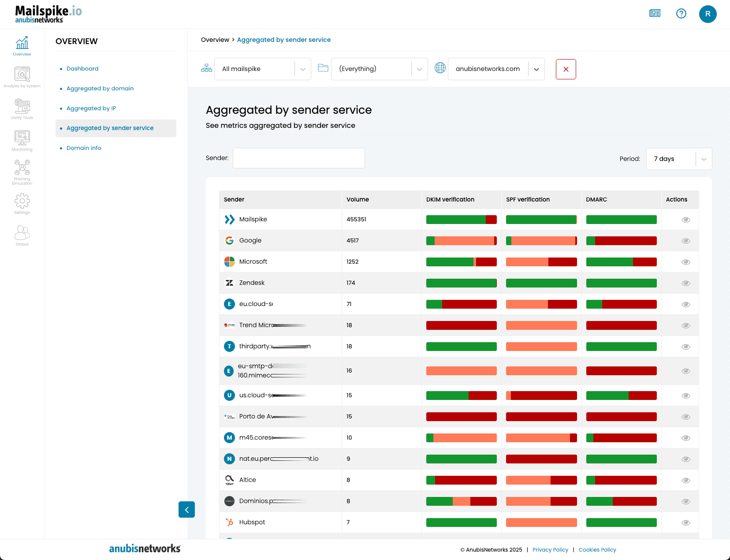This screenshot has width=730, height=560.
Task: Open Aggregated by IP menu item
Action: (91, 108)
